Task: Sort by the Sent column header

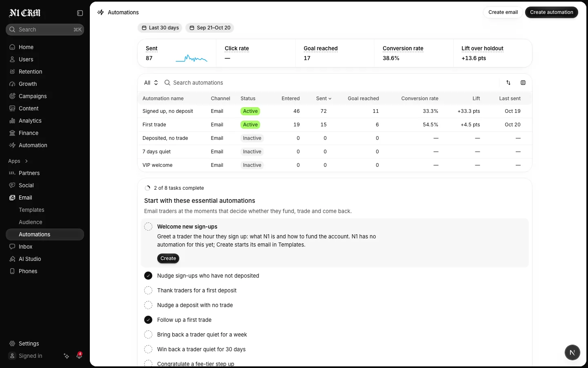Action: [x=324, y=99]
